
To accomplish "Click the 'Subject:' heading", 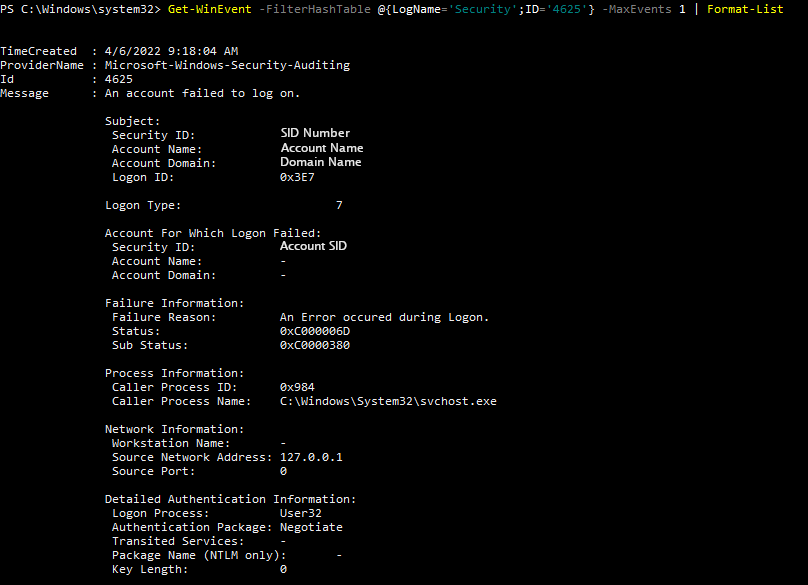I will coord(132,121).
